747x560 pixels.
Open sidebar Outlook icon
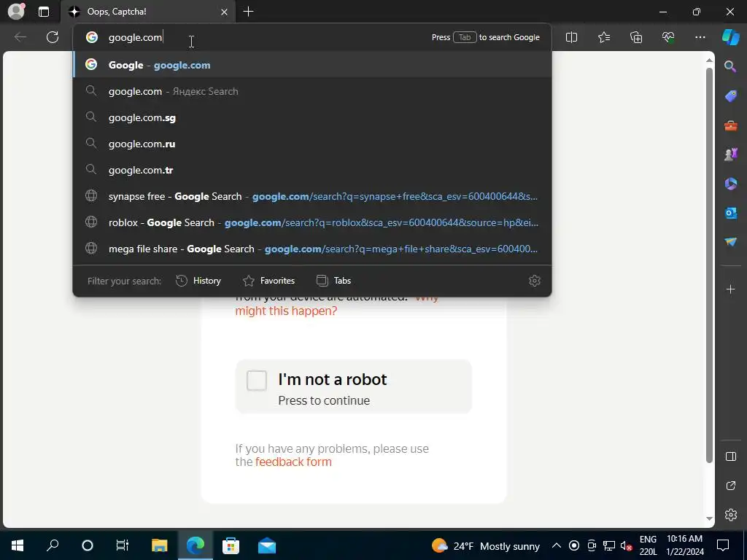730,212
